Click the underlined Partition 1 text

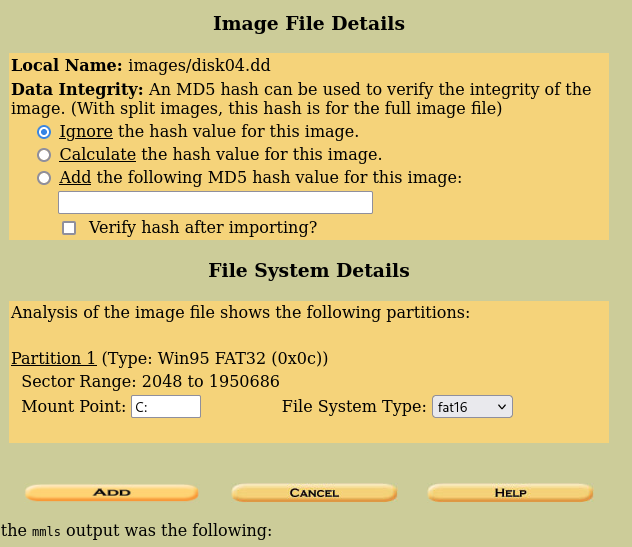pyautogui.click(x=53, y=358)
